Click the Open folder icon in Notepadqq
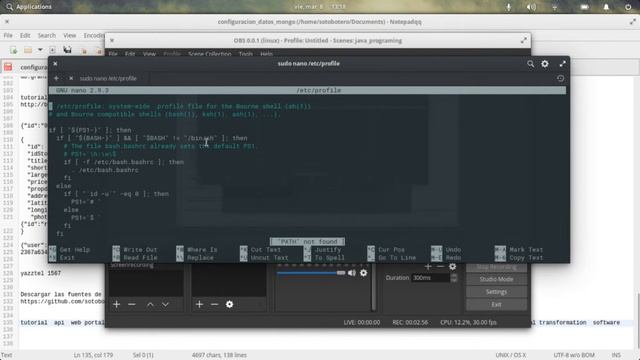This screenshot has height=360, width=640. pyautogui.click(x=28, y=50)
